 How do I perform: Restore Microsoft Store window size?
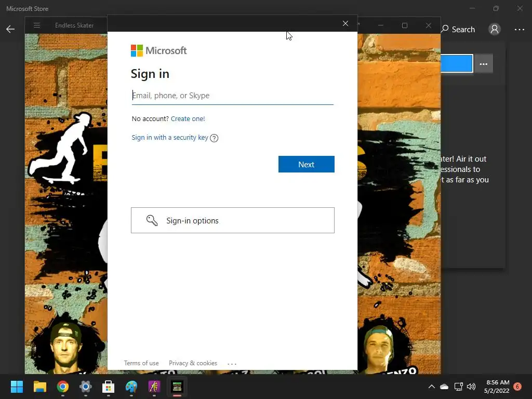tap(496, 8)
